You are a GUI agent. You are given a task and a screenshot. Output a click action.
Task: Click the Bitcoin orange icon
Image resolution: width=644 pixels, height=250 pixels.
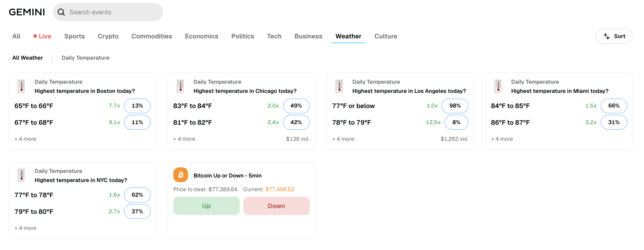[181, 175]
